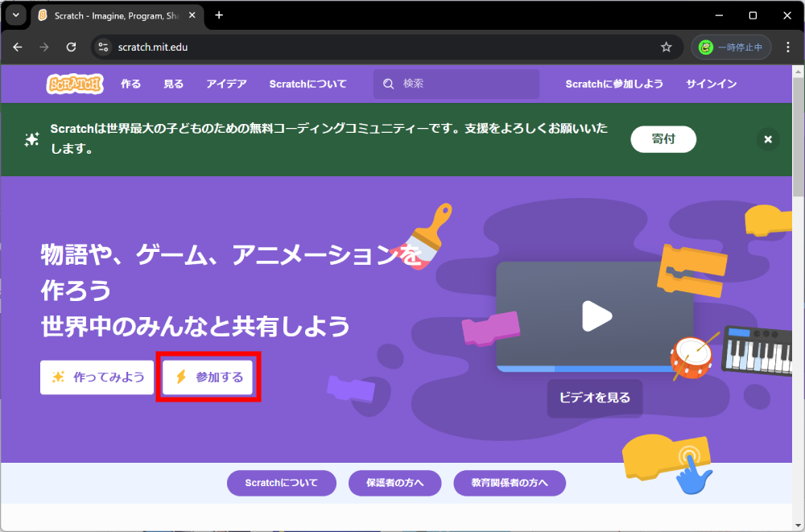The width and height of the screenshot is (805, 532).
Task: Click the 参加する join button
Action: pos(208,377)
